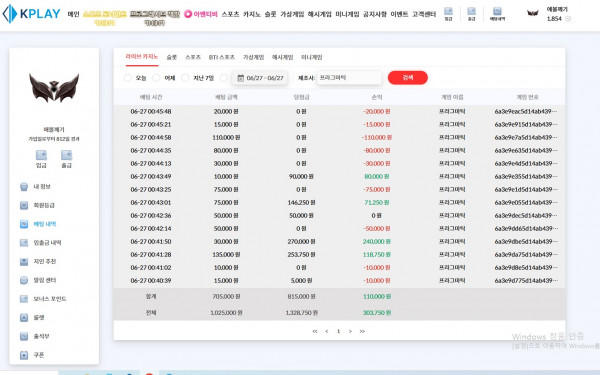Click the 240,000 원 profit value
The height and width of the screenshot is (375, 600).
tap(377, 241)
